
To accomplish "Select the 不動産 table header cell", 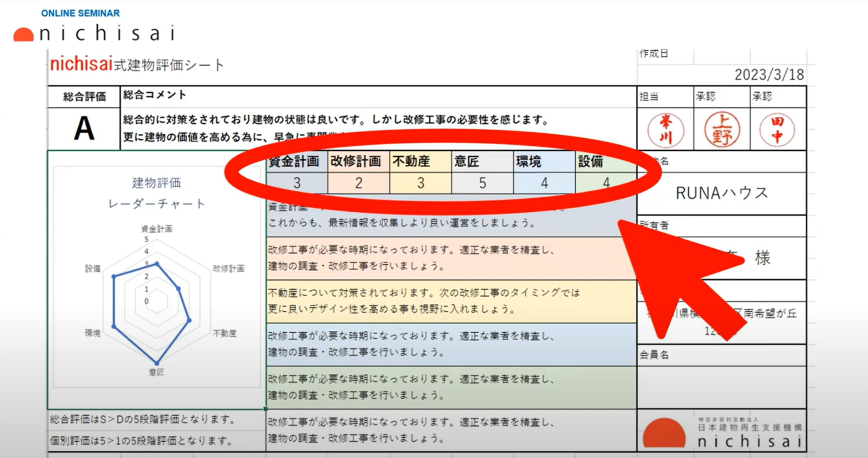I will click(420, 162).
